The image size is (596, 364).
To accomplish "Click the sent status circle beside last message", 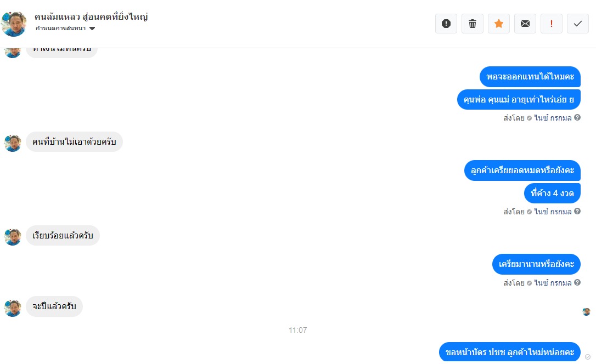I will (x=588, y=357).
